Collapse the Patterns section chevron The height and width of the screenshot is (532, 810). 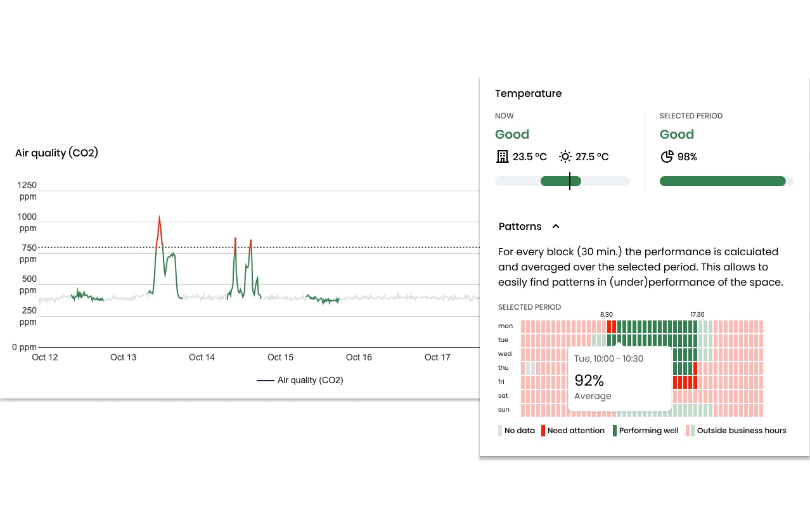556,226
